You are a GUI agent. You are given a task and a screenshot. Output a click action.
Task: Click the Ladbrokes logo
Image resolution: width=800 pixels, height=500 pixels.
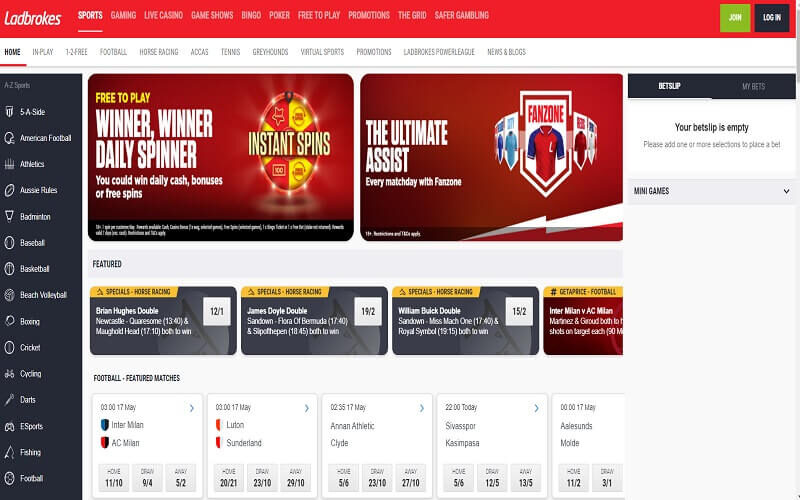click(33, 18)
